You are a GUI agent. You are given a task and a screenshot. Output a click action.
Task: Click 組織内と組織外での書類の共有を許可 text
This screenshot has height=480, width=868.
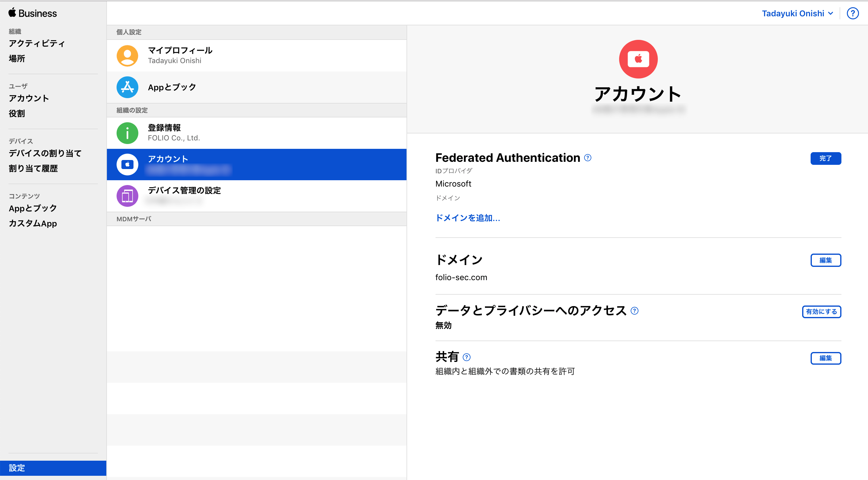point(505,371)
